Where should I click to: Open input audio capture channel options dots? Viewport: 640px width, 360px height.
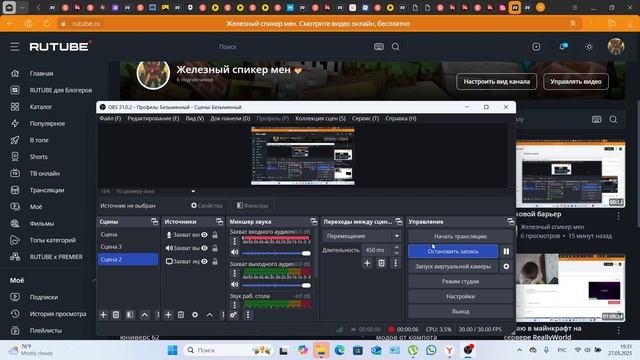tap(234, 241)
